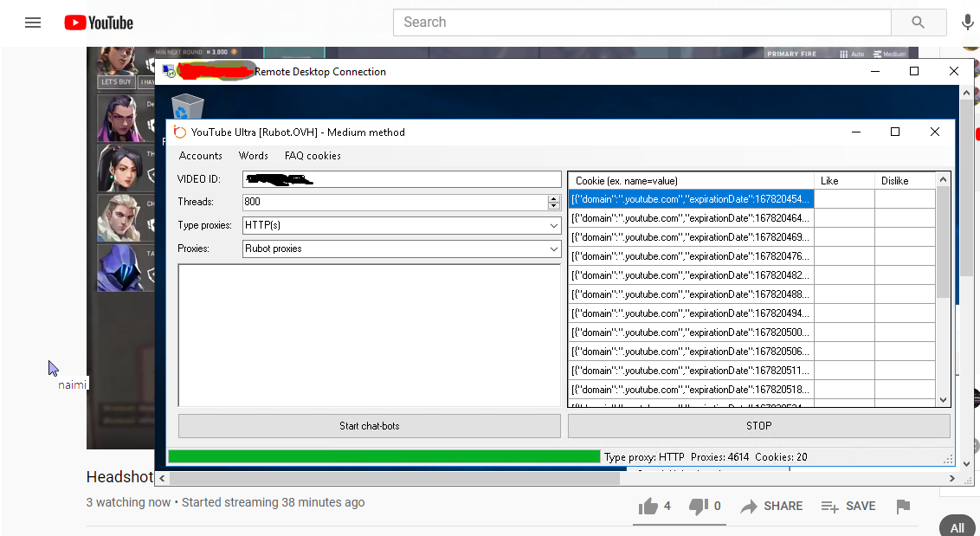This screenshot has height=536, width=980.
Task: Click the VIDEO ID input field
Action: [402, 179]
